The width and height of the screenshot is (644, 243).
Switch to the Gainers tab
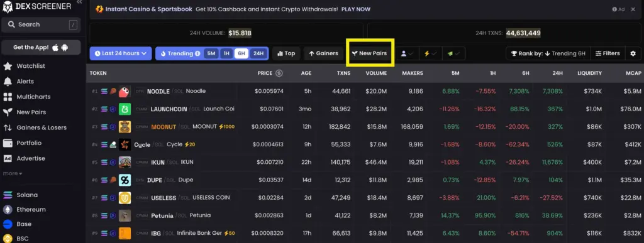(x=323, y=53)
